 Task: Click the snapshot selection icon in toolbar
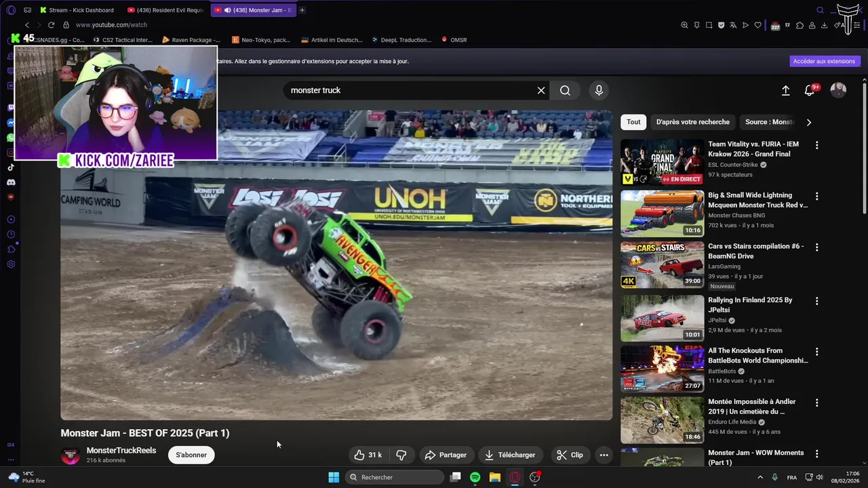(x=709, y=25)
